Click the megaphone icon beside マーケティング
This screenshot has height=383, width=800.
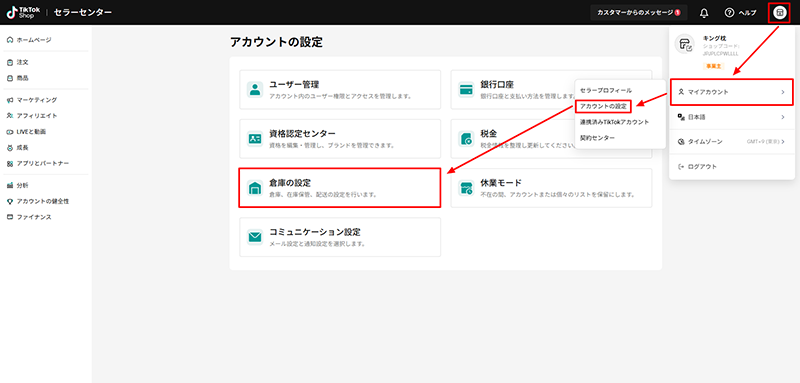(x=10, y=100)
